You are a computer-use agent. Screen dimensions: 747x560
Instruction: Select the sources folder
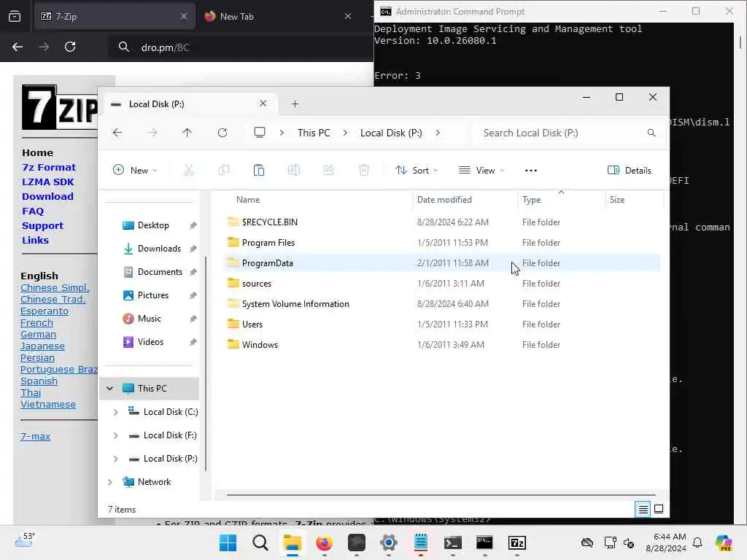pyautogui.click(x=256, y=284)
